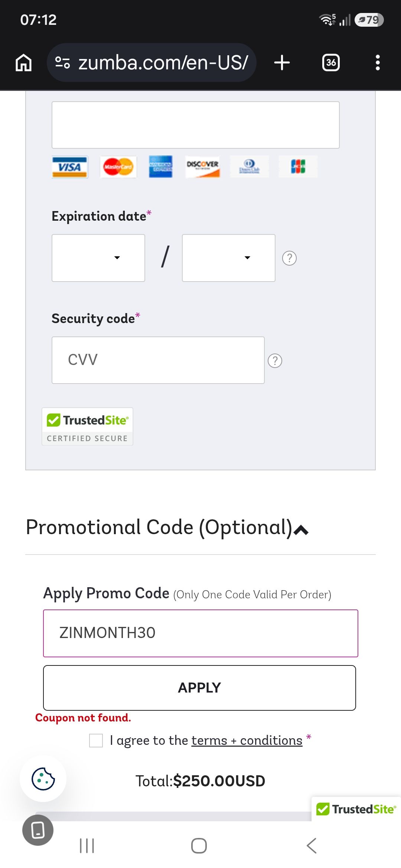The width and height of the screenshot is (401, 868).
Task: Click the TrustedSite Certified Secure badge
Action: pyautogui.click(x=87, y=427)
